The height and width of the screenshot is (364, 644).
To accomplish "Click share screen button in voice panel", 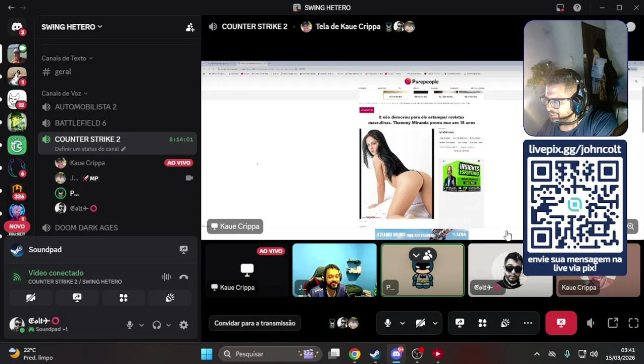I will tap(77, 298).
